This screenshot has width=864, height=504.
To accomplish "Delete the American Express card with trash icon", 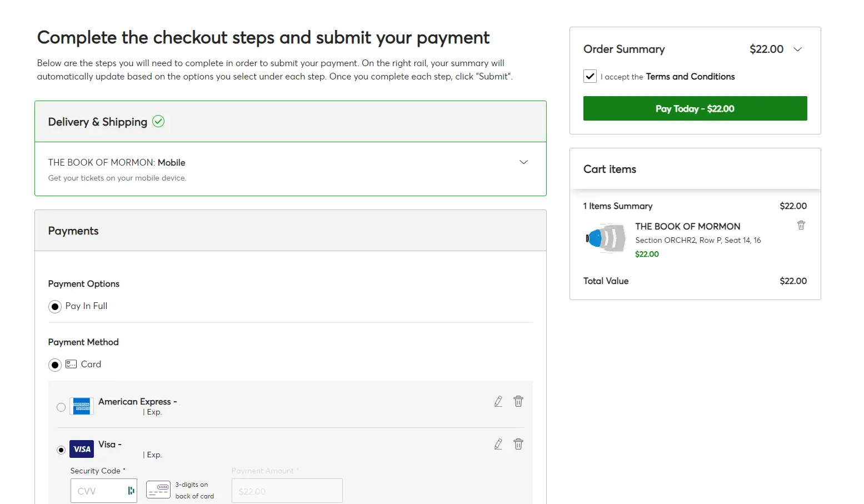I will [x=518, y=401].
